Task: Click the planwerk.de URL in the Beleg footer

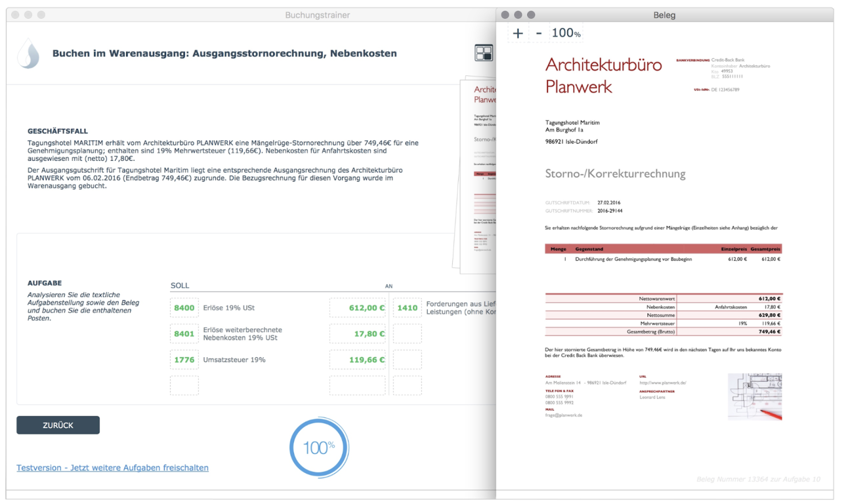Action: 662,383
